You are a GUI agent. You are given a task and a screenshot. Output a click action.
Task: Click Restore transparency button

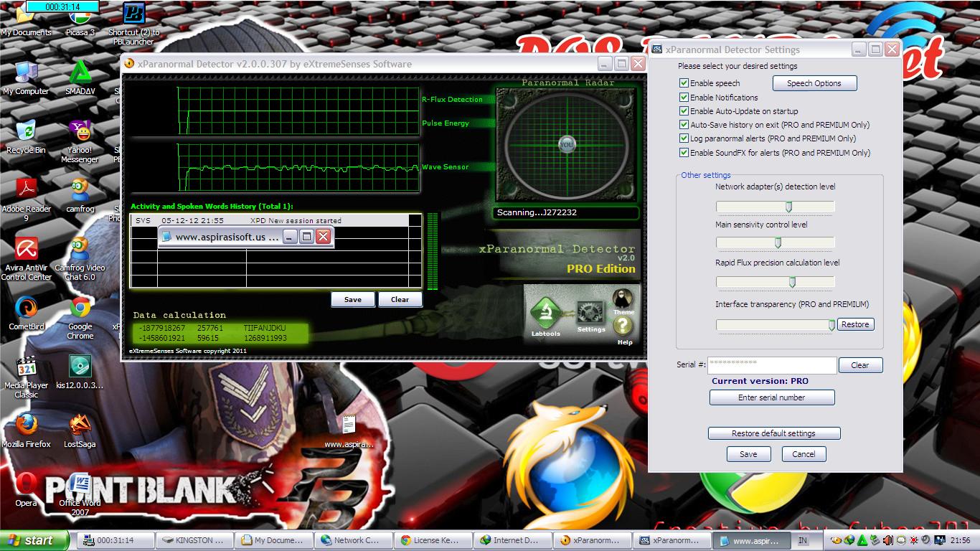855,324
